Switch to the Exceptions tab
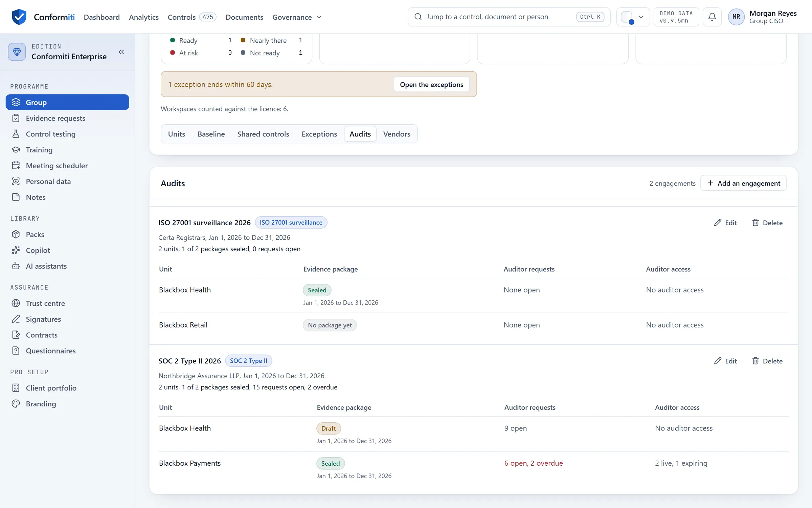 (x=319, y=134)
